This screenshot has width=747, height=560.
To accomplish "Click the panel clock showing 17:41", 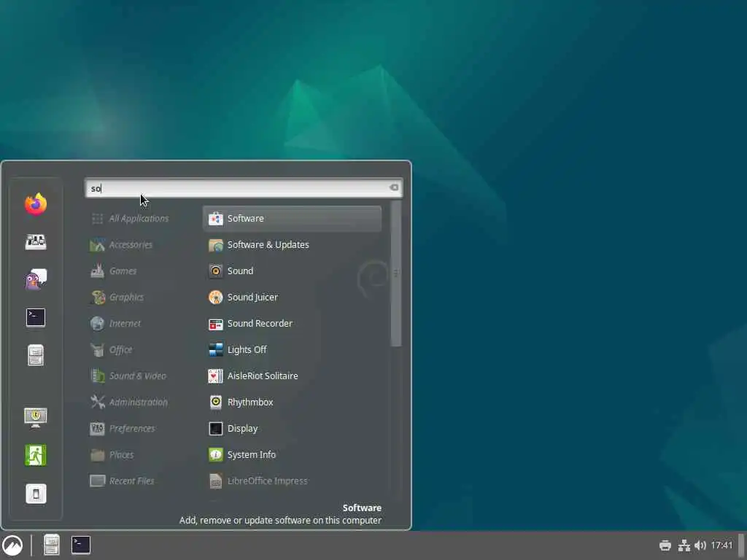I will [721, 545].
